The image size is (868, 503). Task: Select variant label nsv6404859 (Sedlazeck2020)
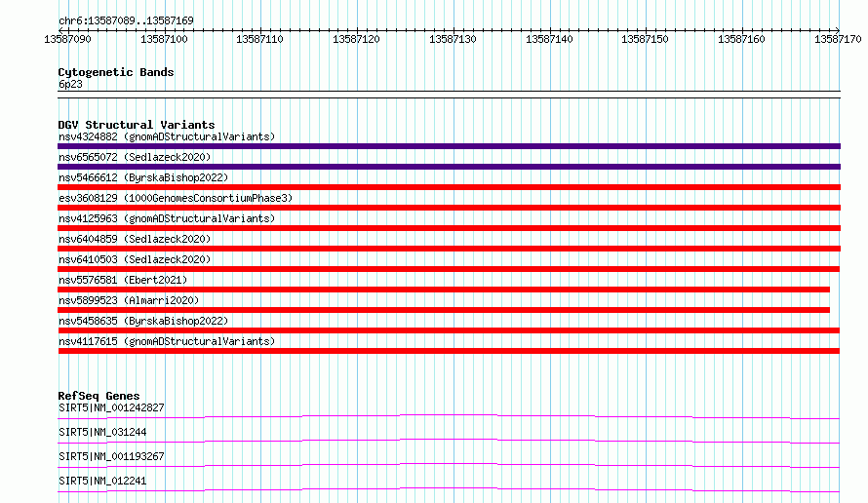[135, 239]
